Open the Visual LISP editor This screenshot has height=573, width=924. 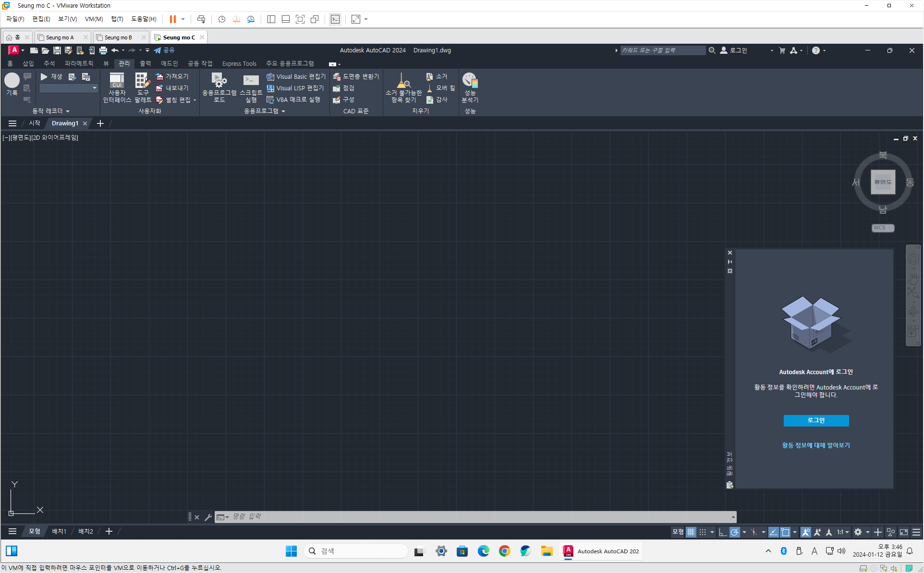295,88
